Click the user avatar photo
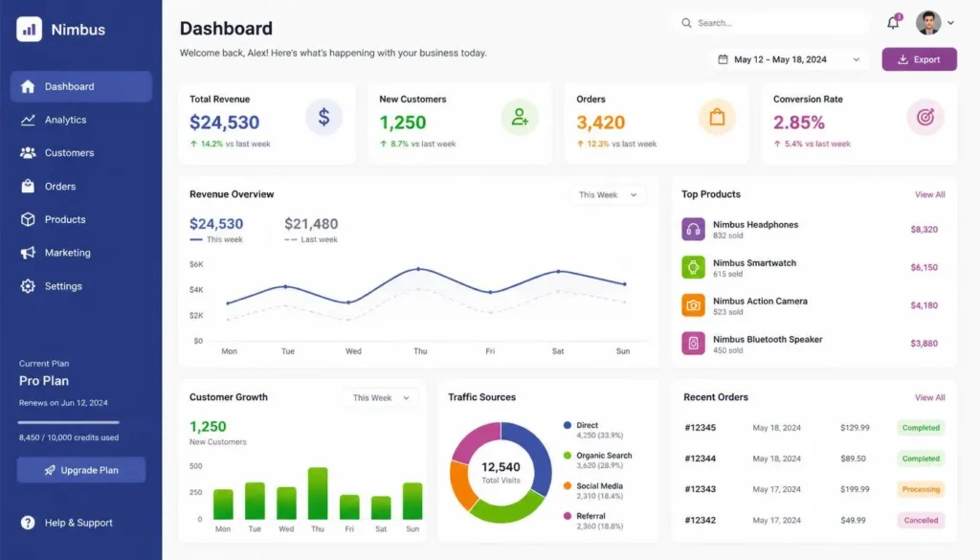The width and height of the screenshot is (980, 560). pos(928,23)
